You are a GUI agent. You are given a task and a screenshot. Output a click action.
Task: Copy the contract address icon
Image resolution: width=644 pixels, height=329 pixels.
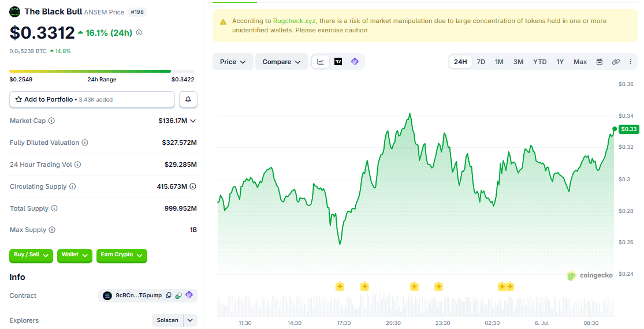169,296
